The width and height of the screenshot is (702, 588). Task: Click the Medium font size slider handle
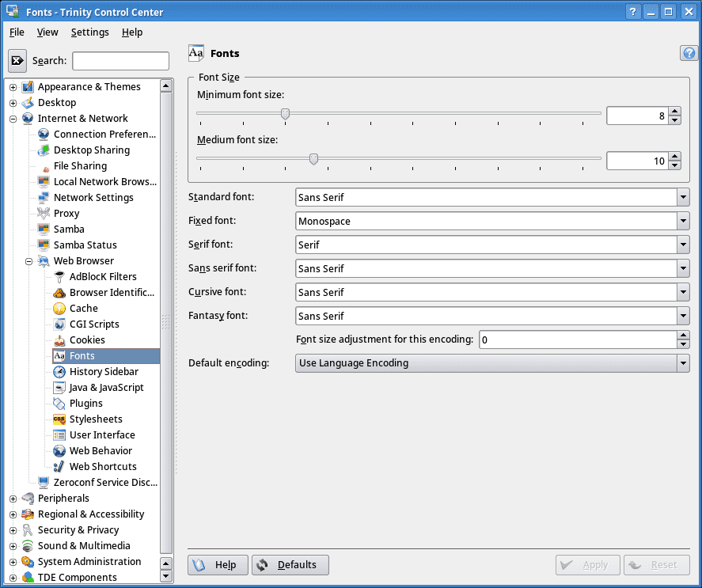(x=314, y=159)
